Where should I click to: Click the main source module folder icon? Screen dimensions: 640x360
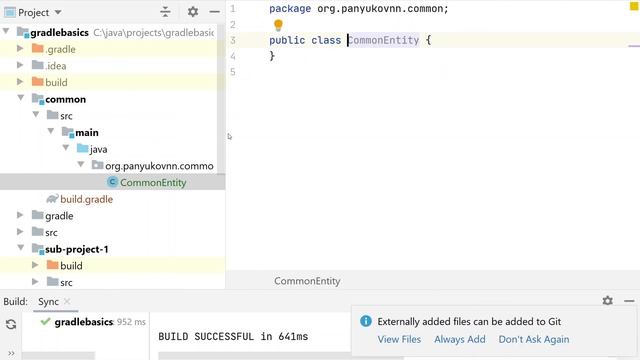coord(68,132)
